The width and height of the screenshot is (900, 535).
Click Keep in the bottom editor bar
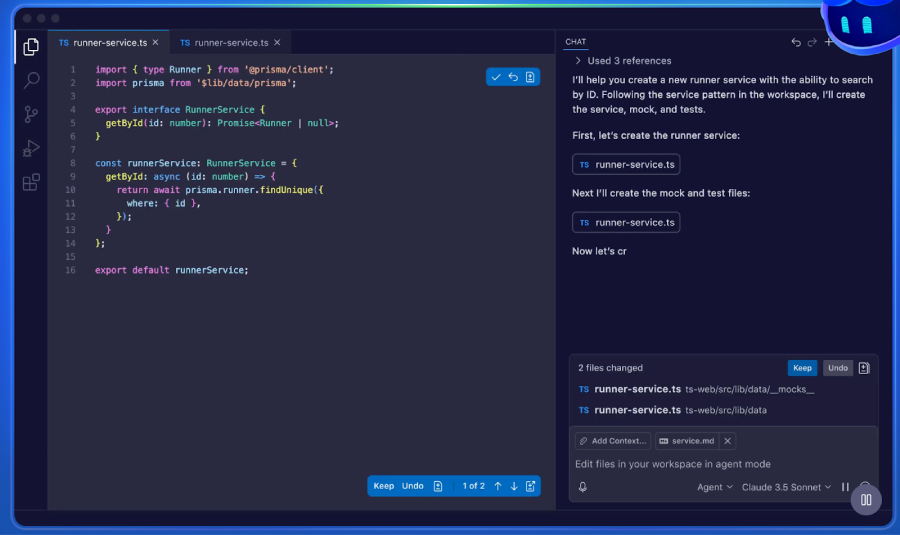click(x=383, y=486)
